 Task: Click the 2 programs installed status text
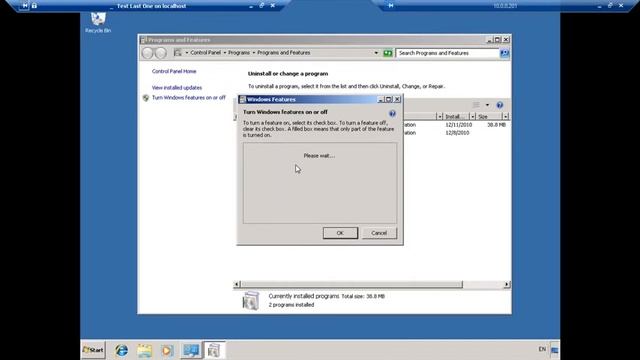(x=291, y=305)
